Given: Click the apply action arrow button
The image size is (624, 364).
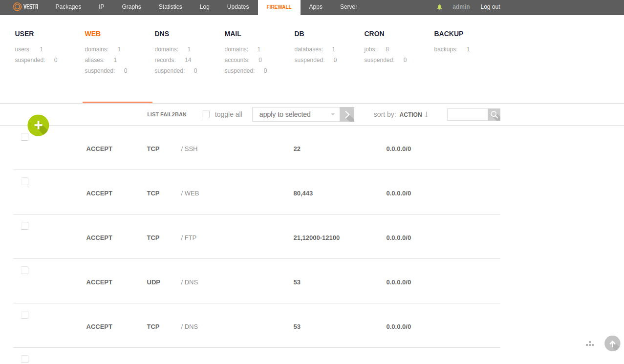Looking at the screenshot, I should 347,114.
